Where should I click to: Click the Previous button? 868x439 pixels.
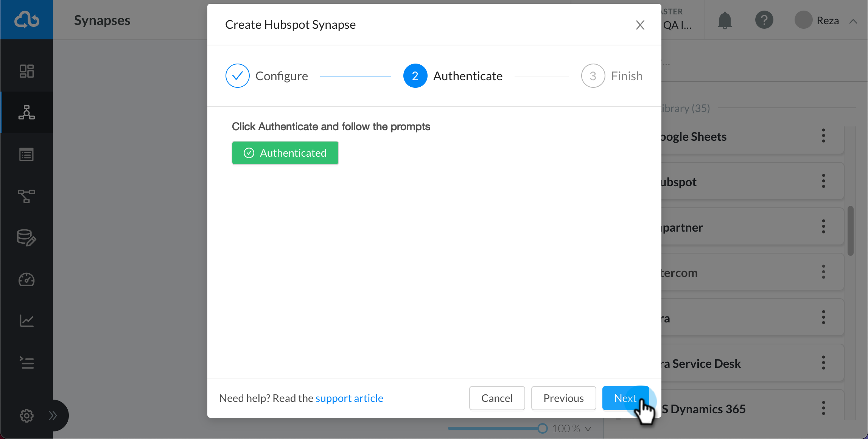click(x=564, y=398)
